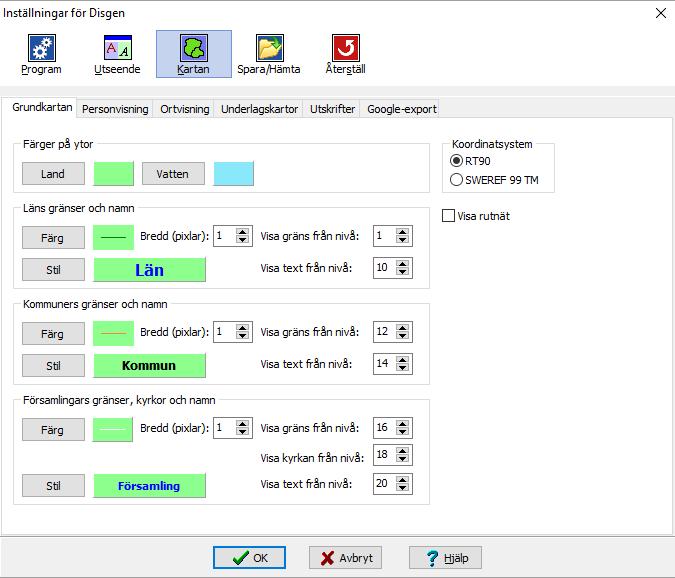Click the Län text style preview
The height and width of the screenshot is (578, 675).
click(x=149, y=270)
